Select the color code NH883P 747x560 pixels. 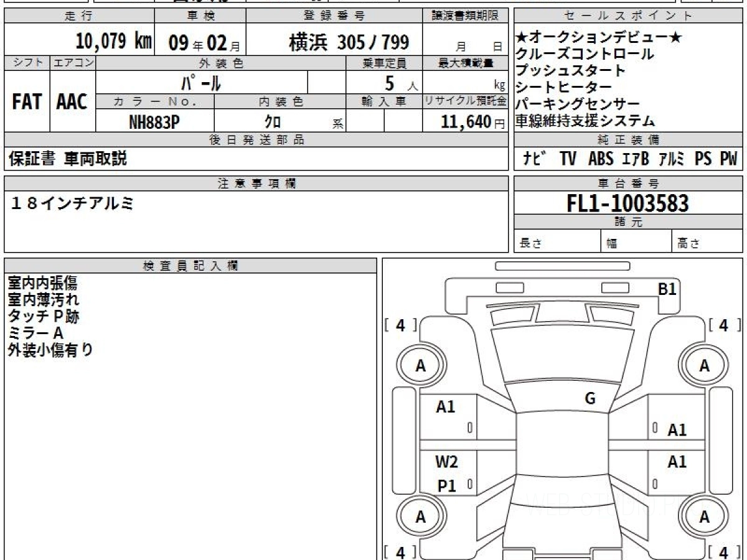tap(154, 122)
